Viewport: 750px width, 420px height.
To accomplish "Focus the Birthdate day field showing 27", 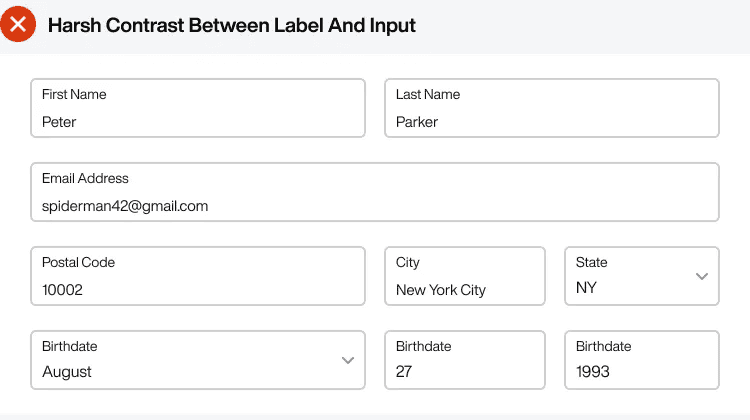I will (465, 360).
